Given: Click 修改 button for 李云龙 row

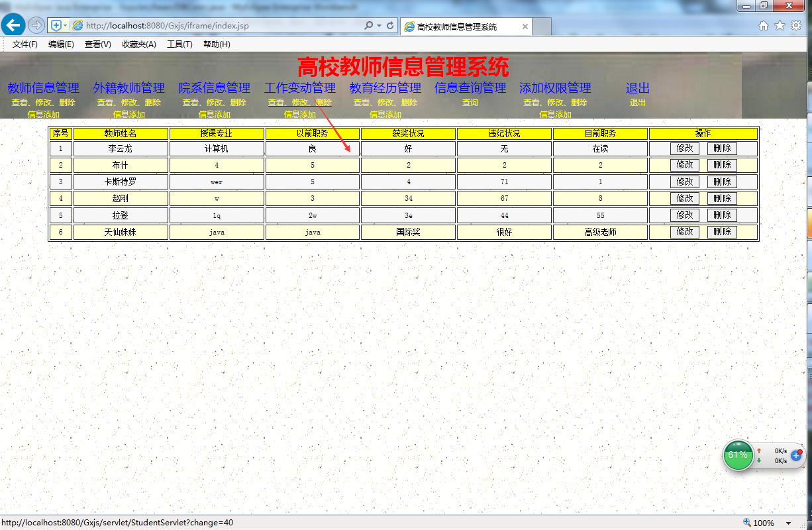Looking at the screenshot, I should click(685, 148).
